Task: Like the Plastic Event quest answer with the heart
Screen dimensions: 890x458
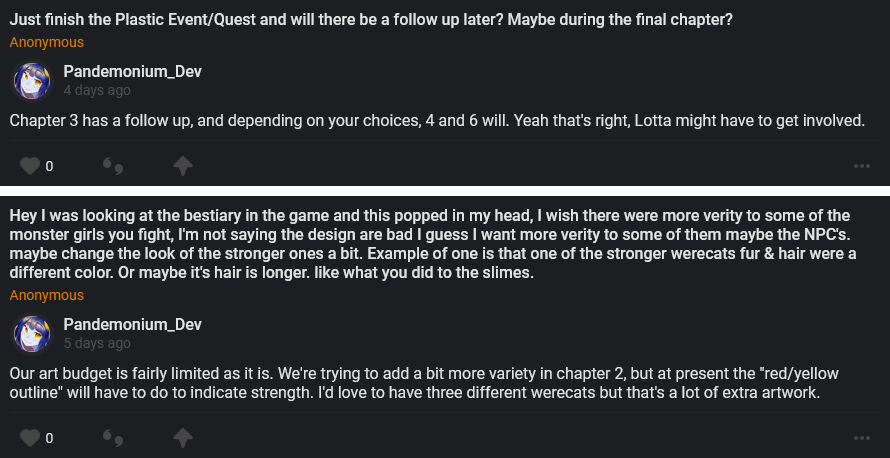Action: [30, 166]
